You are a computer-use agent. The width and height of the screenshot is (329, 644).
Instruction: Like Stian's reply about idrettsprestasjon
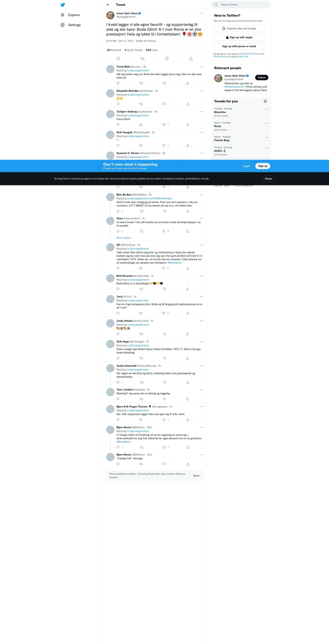[164, 231]
